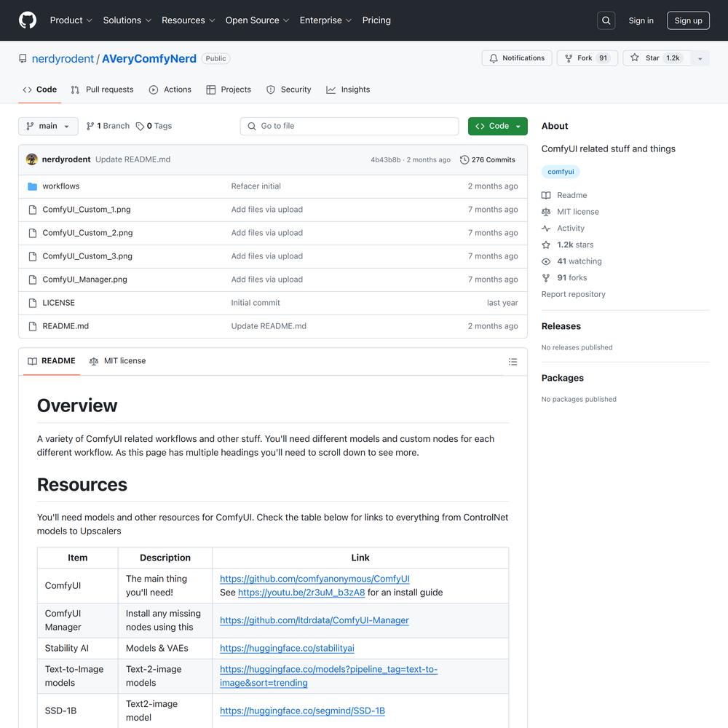Open the green Code dropdown button
This screenshot has width=728, height=728.
click(x=498, y=126)
